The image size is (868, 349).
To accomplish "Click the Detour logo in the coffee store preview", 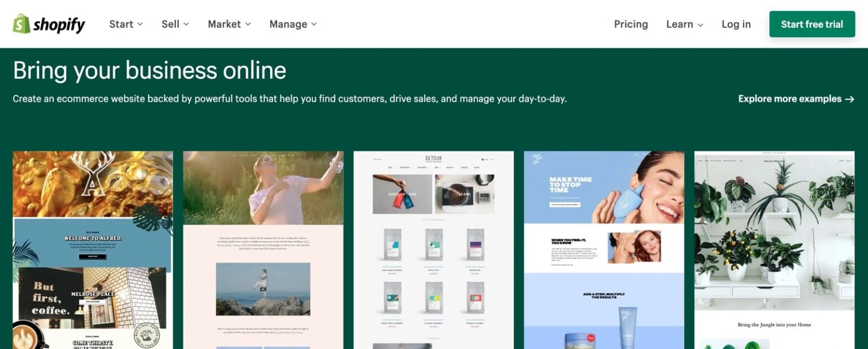I will tap(434, 159).
